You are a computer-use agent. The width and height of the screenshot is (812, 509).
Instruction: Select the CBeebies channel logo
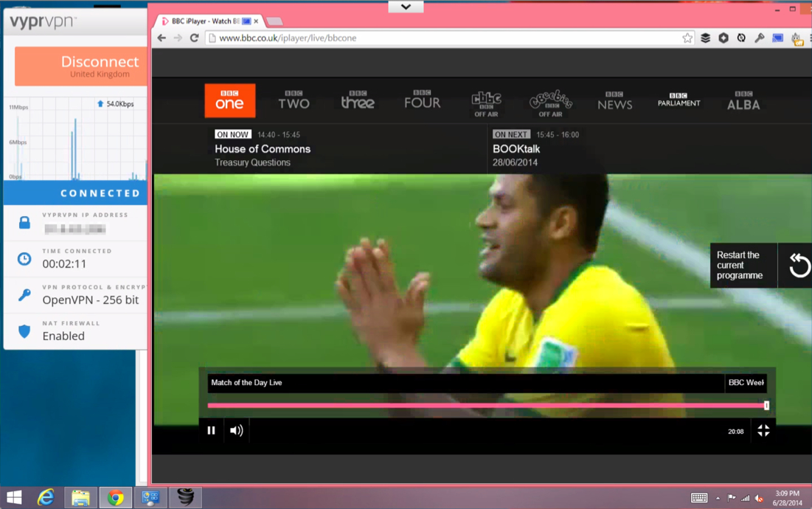click(550, 103)
